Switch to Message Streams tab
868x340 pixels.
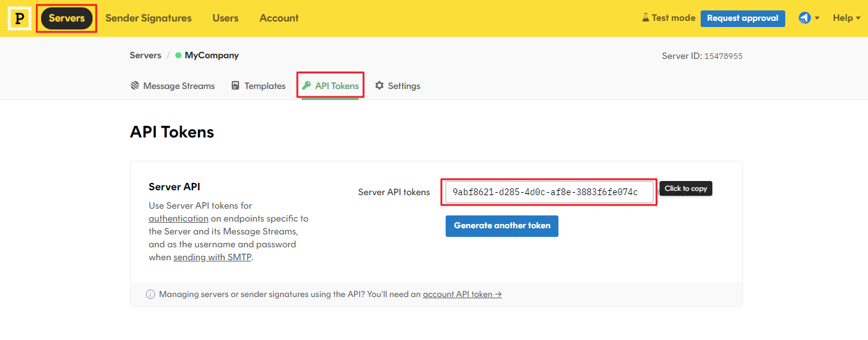coord(172,86)
